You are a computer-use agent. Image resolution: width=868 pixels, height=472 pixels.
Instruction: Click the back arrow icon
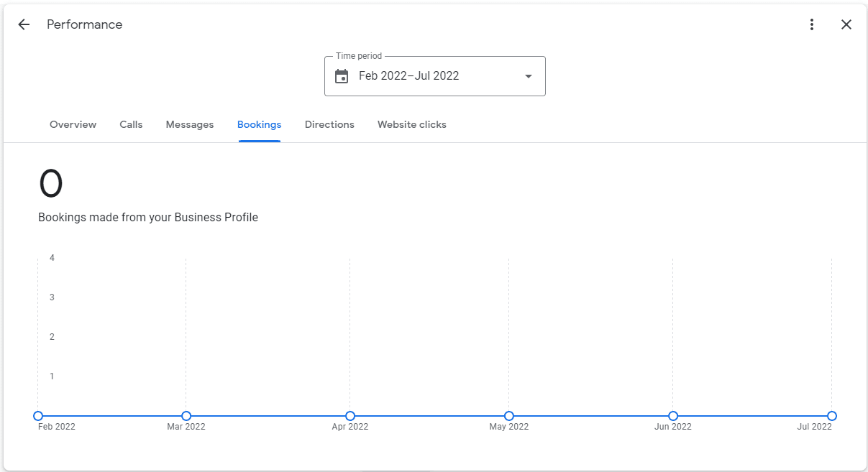pyautogui.click(x=24, y=24)
